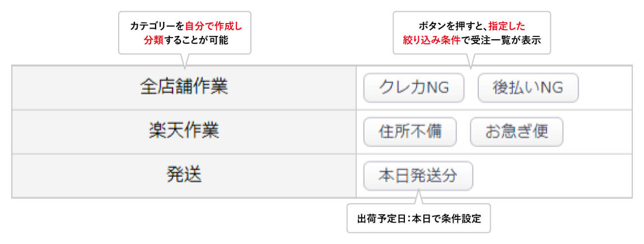Click the で受注一覧が表示 callout text
This screenshot has height=244, width=644.
(x=505, y=40)
